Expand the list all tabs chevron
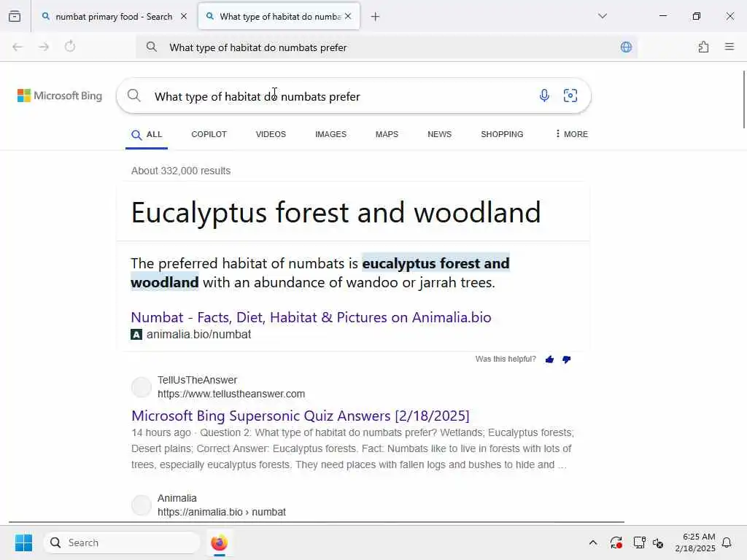The image size is (747, 560). click(603, 16)
